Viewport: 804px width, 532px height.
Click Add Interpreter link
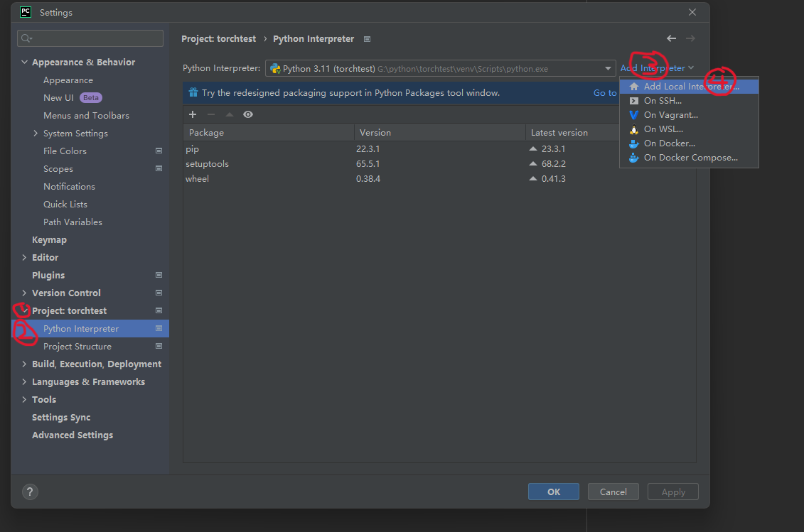[x=657, y=68]
